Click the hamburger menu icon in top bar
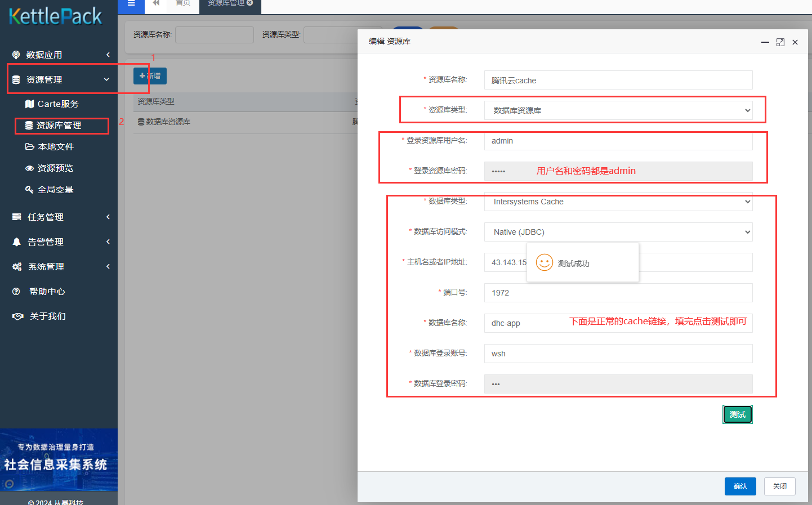 (131, 3)
